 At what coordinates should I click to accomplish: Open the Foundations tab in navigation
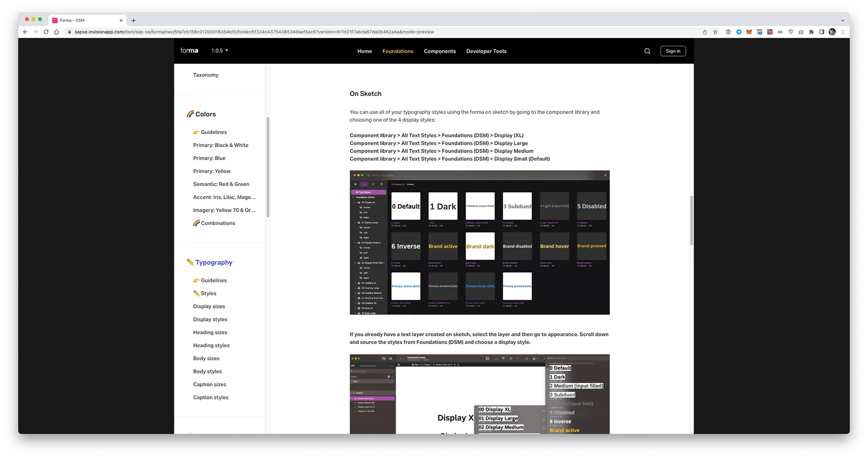[398, 51]
